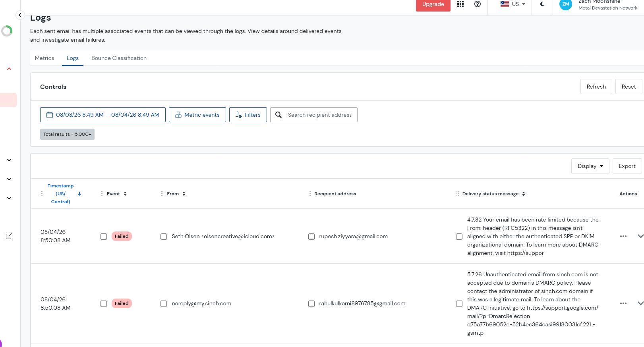Tick the Failed event checkbox in noreply@my.sinch.com row

pos(104,304)
